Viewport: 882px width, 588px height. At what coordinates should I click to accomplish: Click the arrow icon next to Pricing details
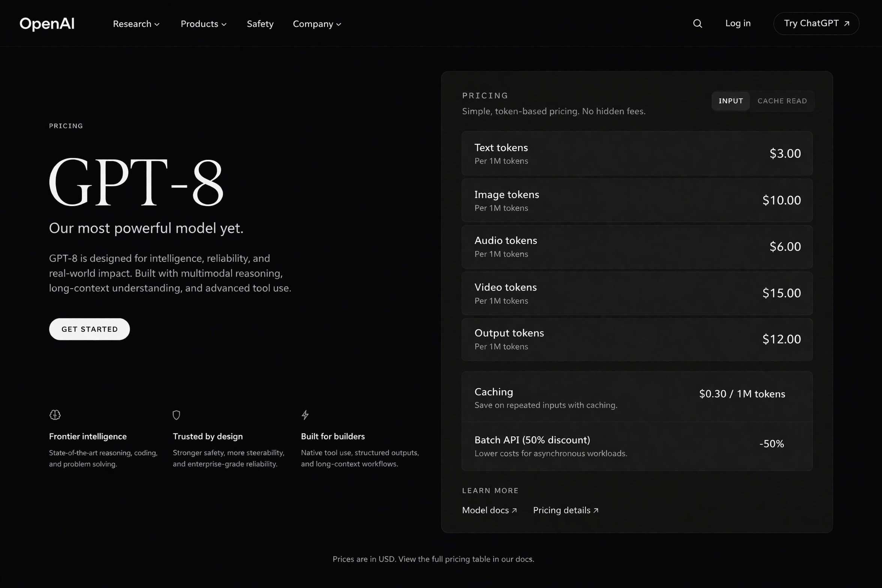click(x=596, y=510)
